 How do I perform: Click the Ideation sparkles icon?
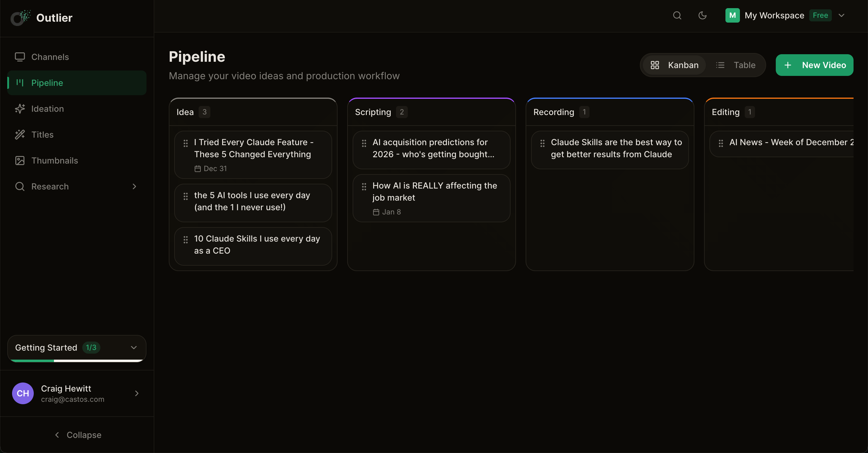click(x=20, y=108)
